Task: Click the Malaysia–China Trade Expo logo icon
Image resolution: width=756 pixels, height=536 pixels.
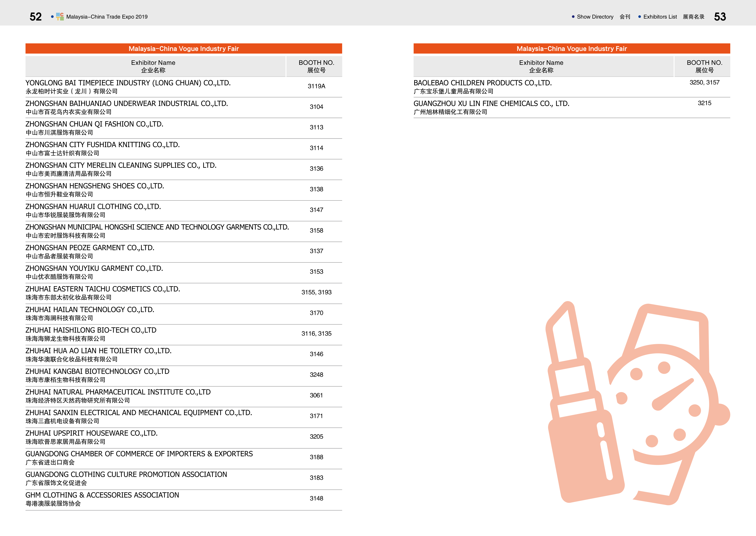Action: click(60, 16)
